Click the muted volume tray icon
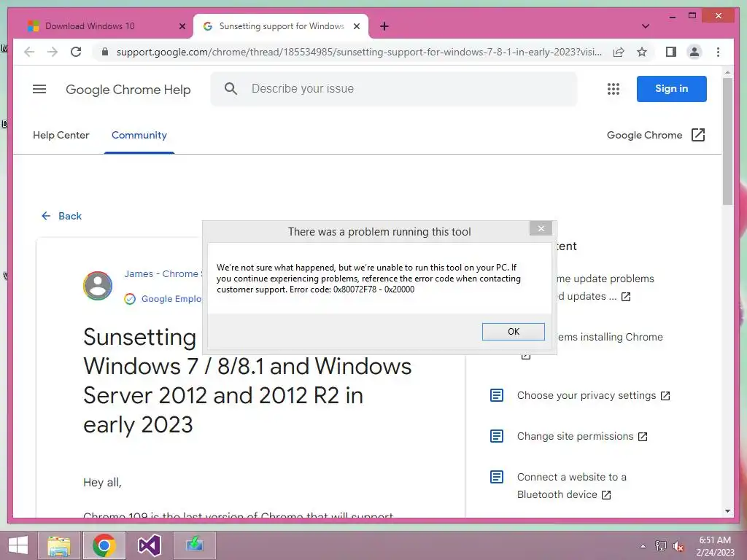The image size is (747, 560). click(x=678, y=546)
